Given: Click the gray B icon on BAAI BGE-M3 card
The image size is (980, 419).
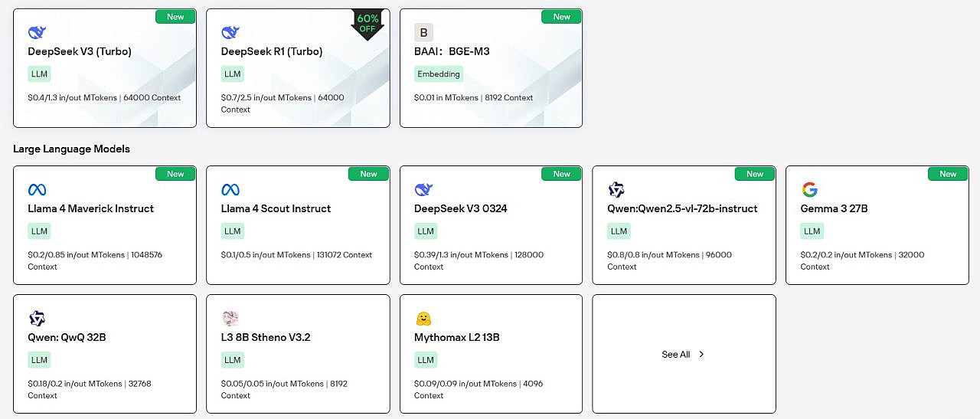Looking at the screenshot, I should tap(423, 32).
